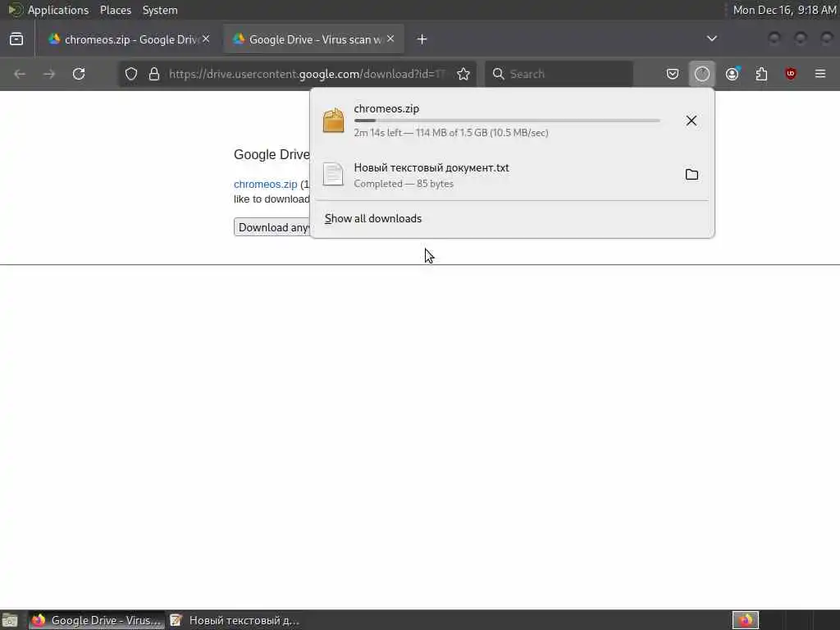Switch to Новый текстовый taskbar window

click(x=235, y=620)
